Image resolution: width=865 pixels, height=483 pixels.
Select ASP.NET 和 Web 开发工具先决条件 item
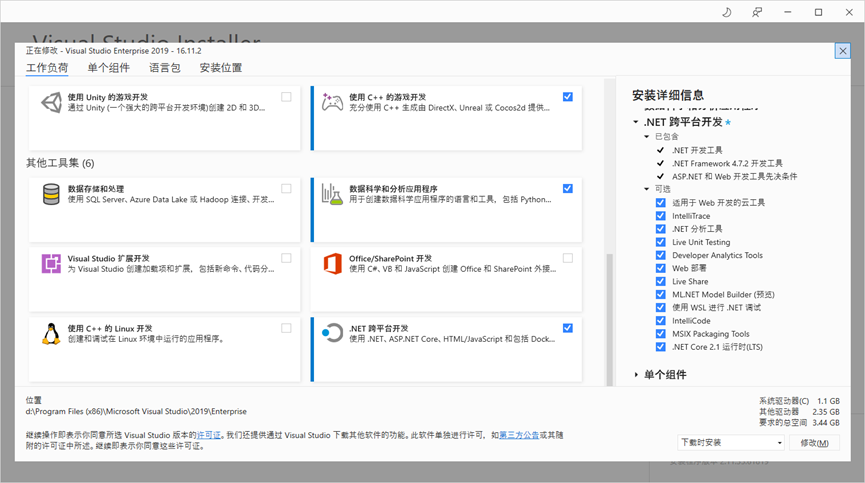[x=734, y=176]
